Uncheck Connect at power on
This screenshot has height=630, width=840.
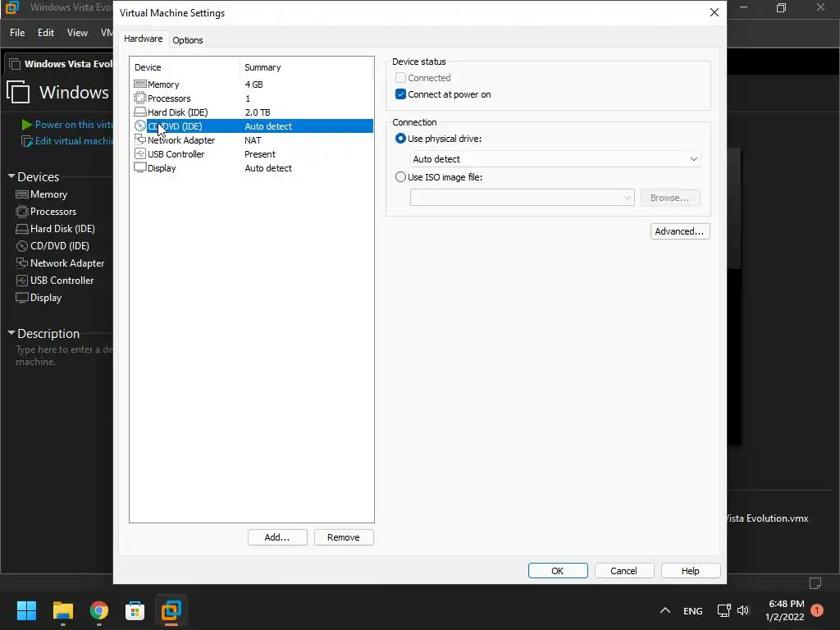click(400, 94)
